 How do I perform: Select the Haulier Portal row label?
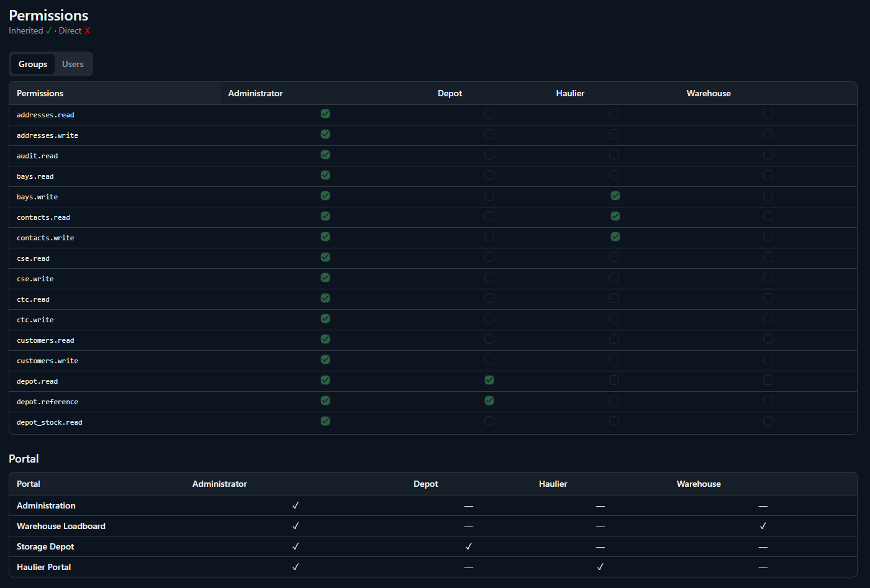[x=44, y=567]
